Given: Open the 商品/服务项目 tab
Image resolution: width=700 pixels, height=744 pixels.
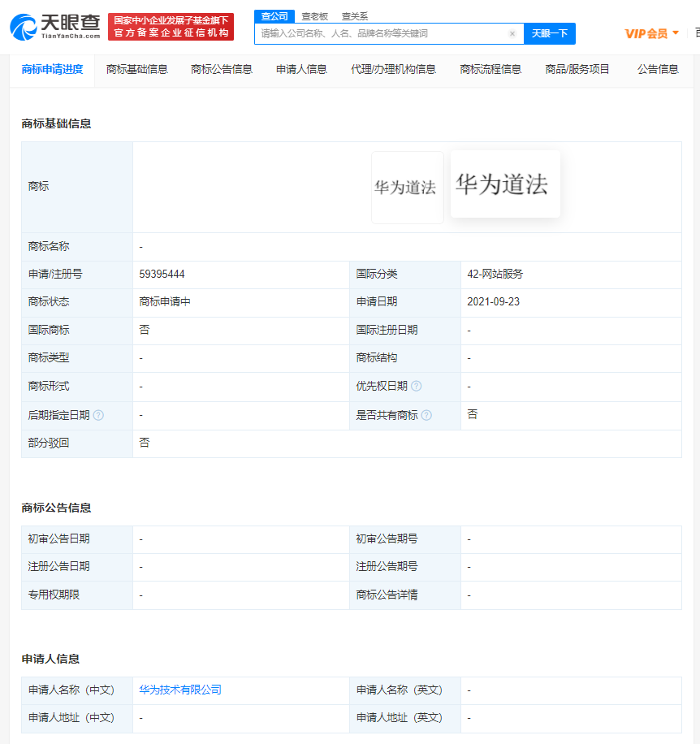Looking at the screenshot, I should [x=577, y=69].
